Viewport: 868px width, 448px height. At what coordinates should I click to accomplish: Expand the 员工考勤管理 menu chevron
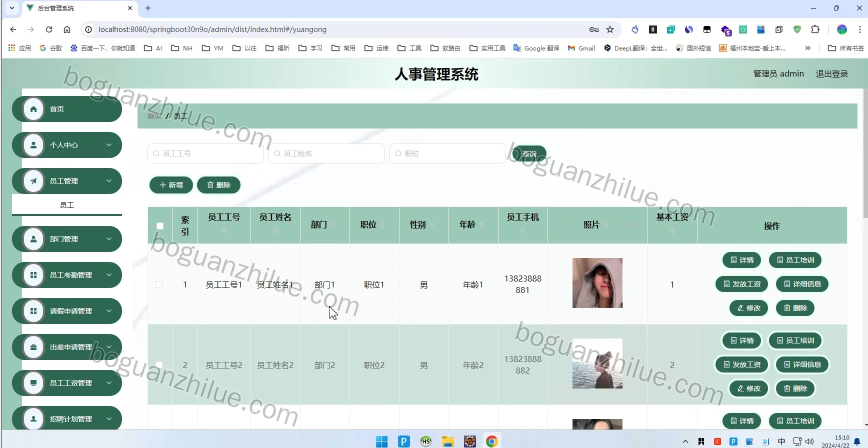click(x=109, y=275)
